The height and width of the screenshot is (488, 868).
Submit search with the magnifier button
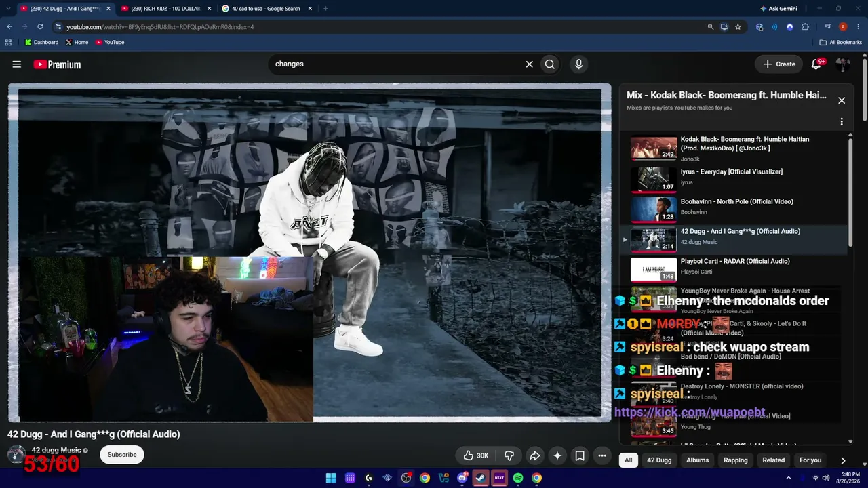[550, 64]
